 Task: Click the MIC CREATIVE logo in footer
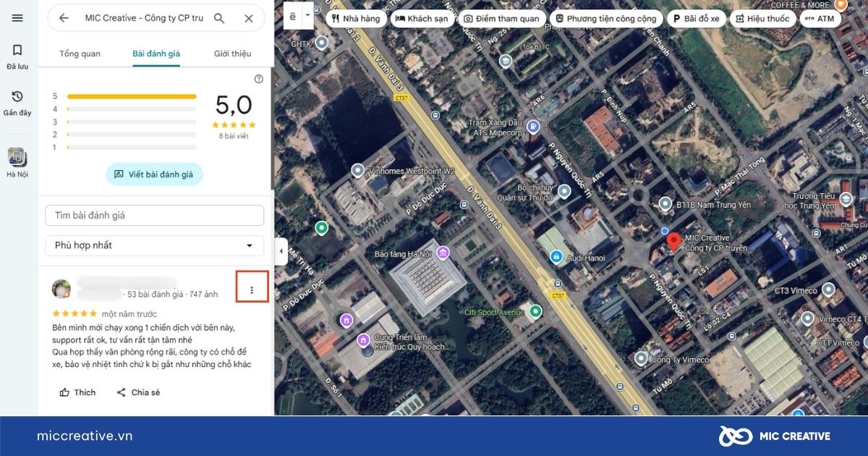click(774, 436)
